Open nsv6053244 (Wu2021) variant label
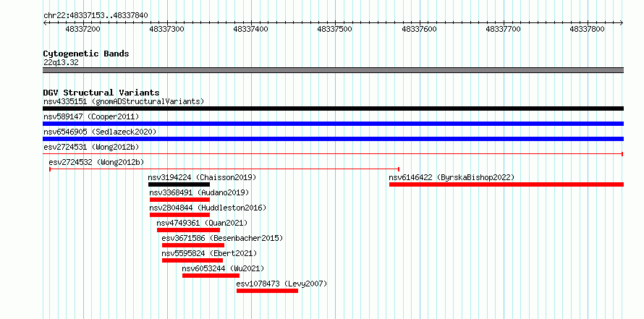 (223, 268)
